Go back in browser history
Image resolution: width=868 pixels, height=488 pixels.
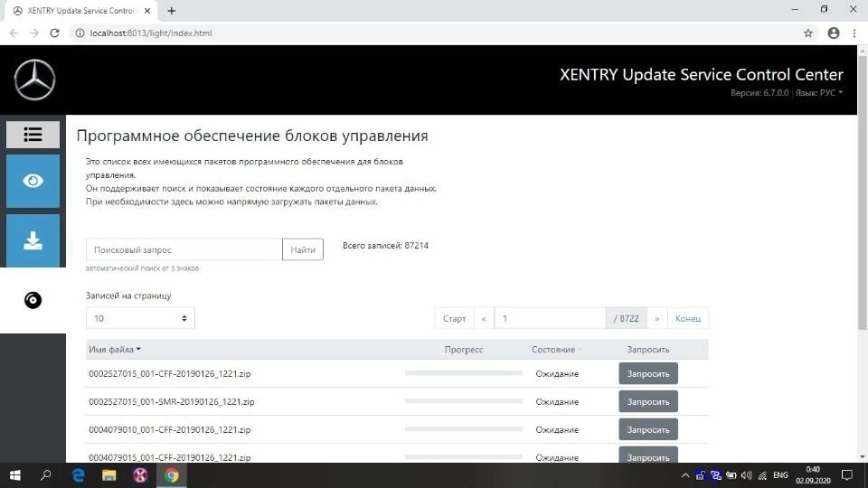pos(14,33)
